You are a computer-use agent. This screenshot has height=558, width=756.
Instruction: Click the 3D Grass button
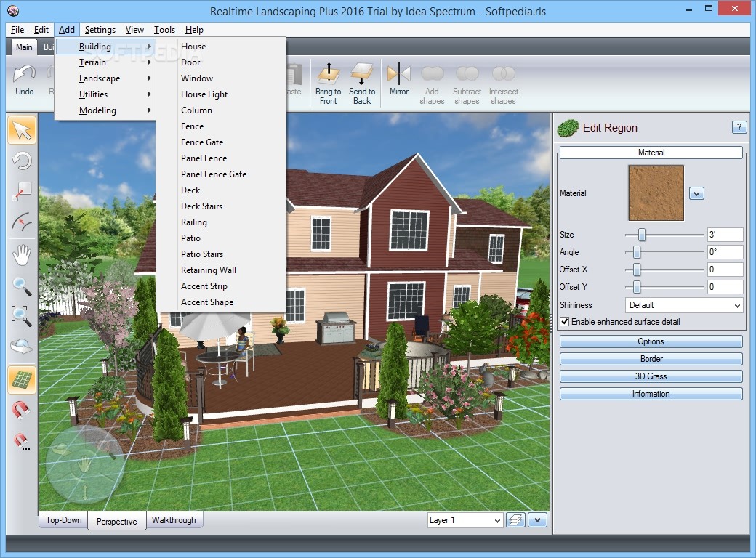tap(651, 376)
